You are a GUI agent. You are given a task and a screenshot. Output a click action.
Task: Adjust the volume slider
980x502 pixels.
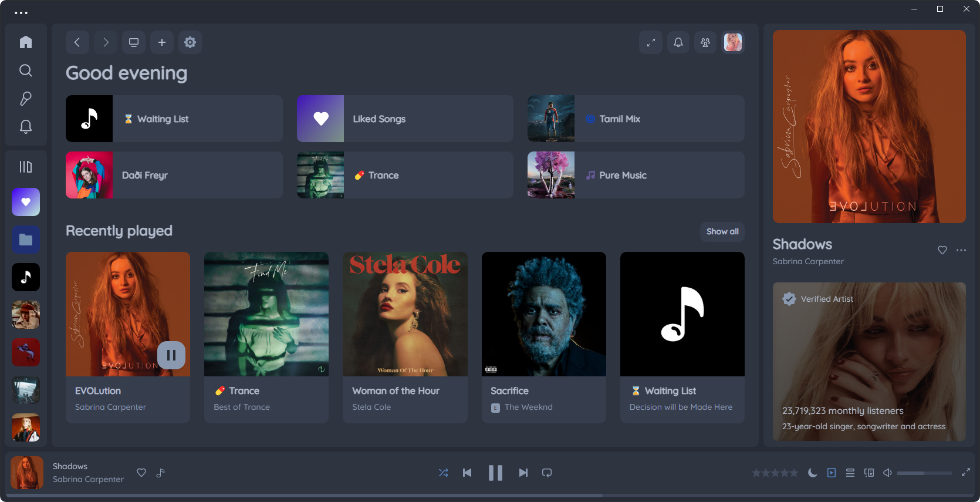[x=925, y=473]
